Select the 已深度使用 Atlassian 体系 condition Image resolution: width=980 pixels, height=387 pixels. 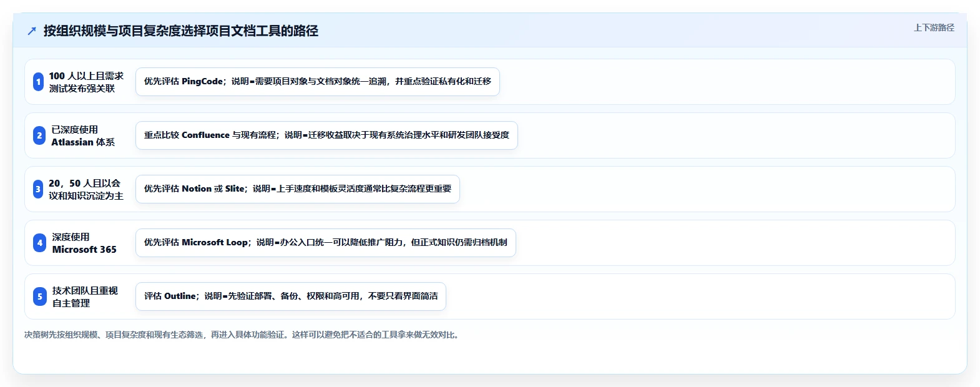pos(83,135)
